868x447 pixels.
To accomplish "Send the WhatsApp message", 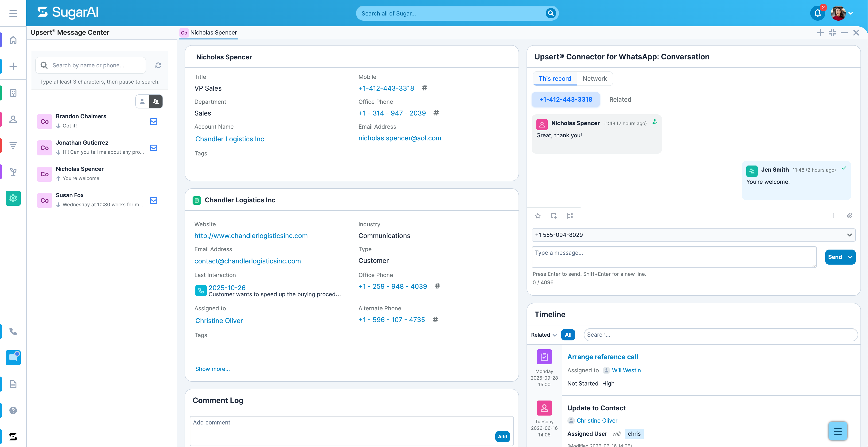I will click(835, 257).
